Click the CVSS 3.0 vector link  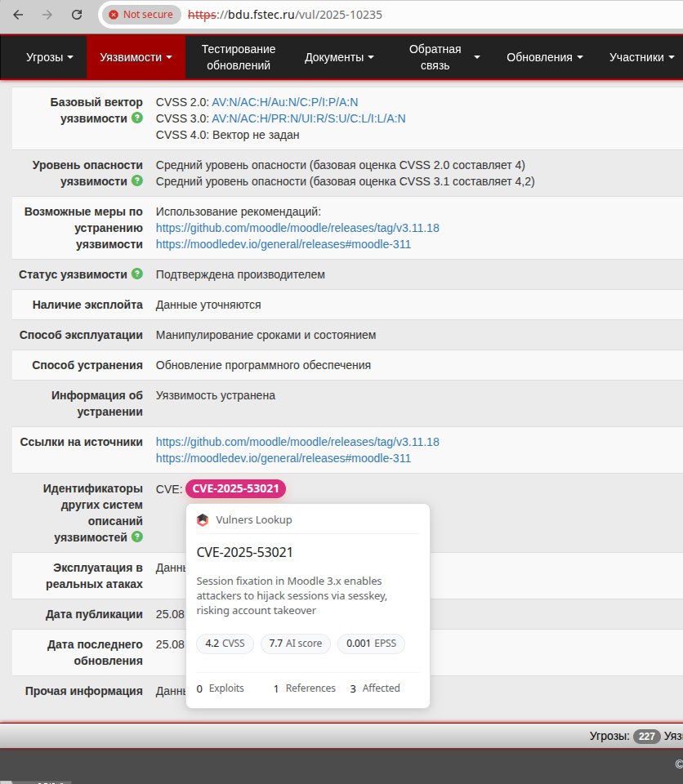coord(308,118)
